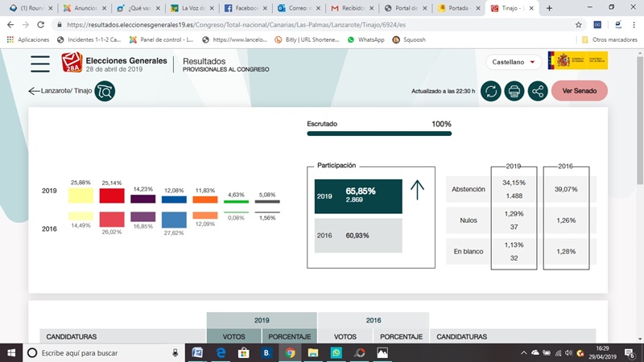Open the Incidentes 1-1-2 bookmark
Screen dimensions: 644x362
(x=89, y=39)
